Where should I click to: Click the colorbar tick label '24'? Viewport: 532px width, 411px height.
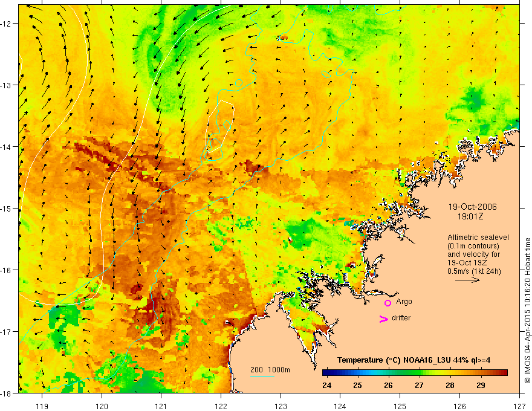326,385
